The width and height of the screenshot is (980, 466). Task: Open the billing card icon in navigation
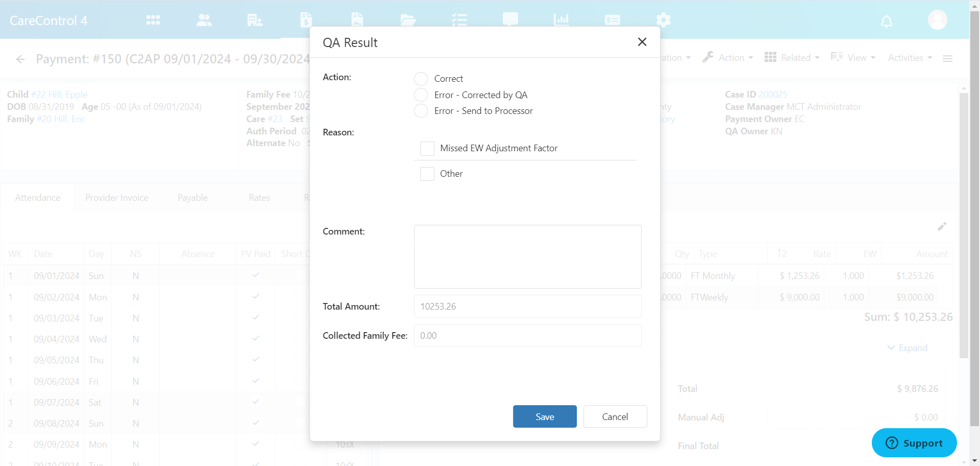pyautogui.click(x=612, y=20)
